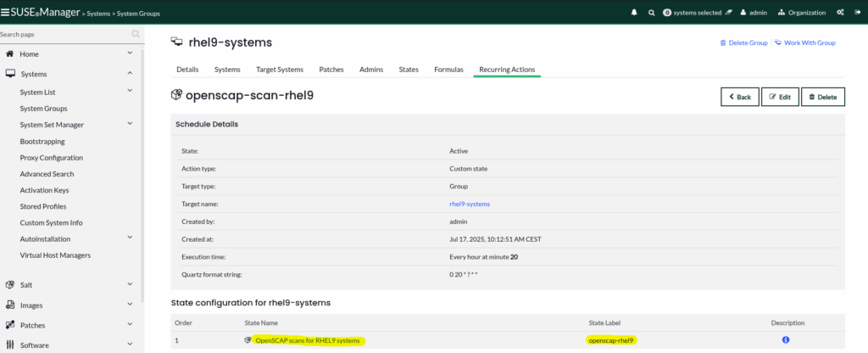Image resolution: width=868 pixels, height=353 pixels.
Task: Click the Patches icon in the sidebar
Action: point(10,325)
